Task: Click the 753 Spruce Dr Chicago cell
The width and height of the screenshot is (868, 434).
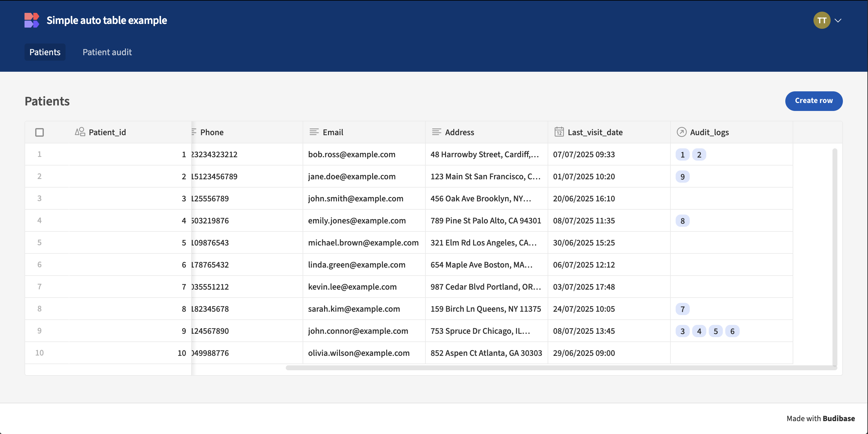Action: pos(487,331)
